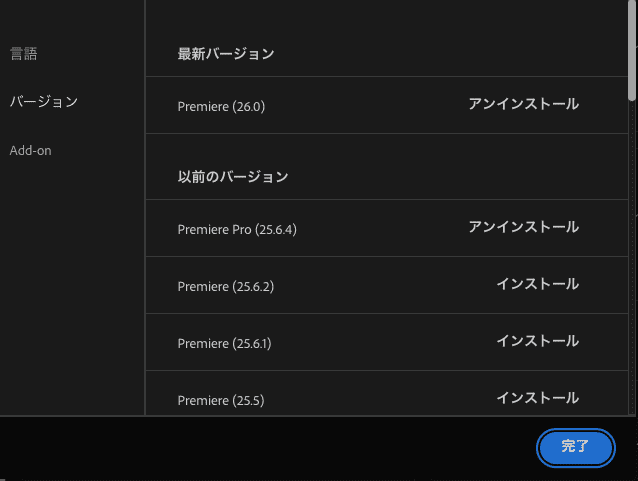Install Premiere version 25.6.1
This screenshot has width=638, height=481.
pos(537,341)
